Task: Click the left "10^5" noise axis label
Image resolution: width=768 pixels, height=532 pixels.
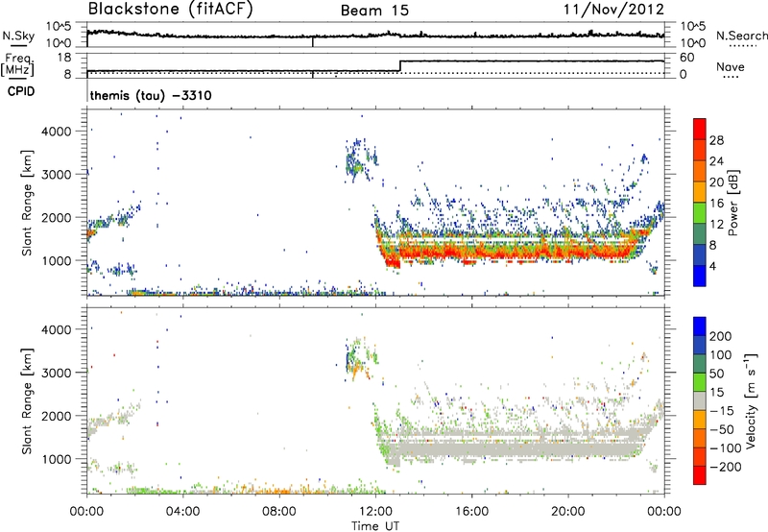Action: (59, 27)
